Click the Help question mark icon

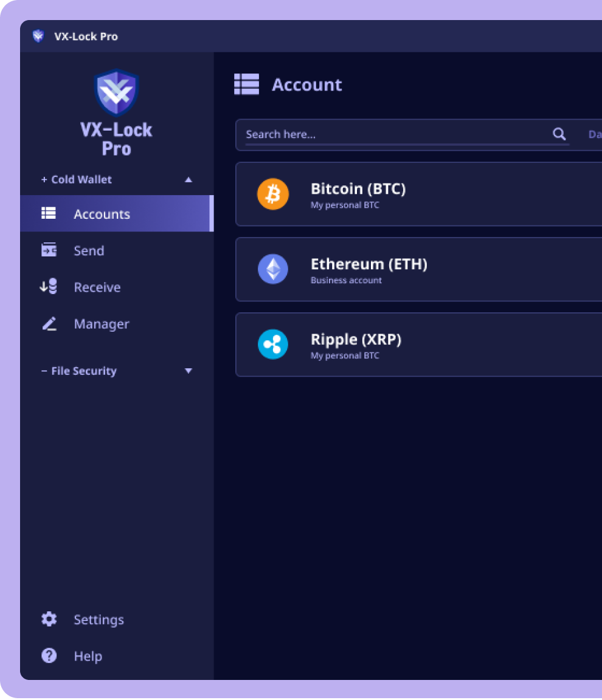49,656
